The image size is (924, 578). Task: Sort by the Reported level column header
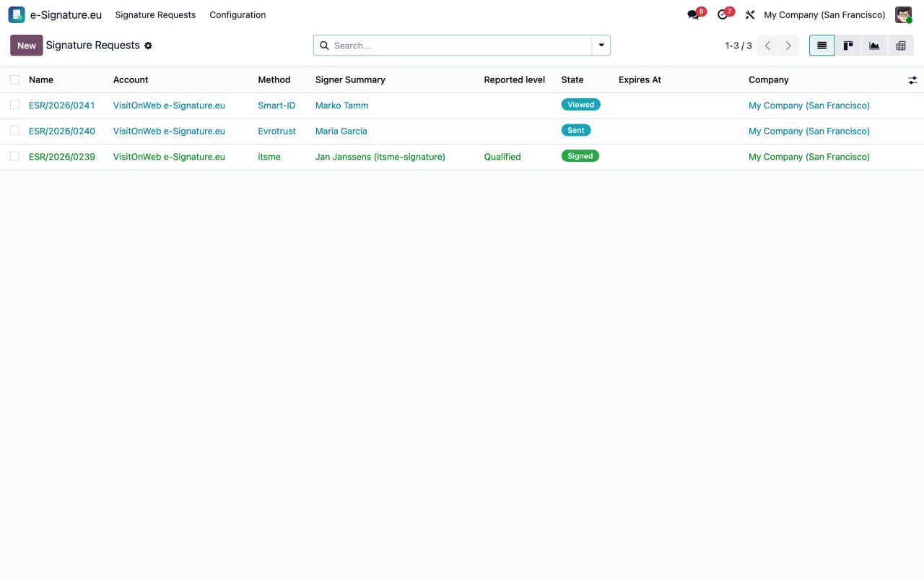(x=515, y=79)
